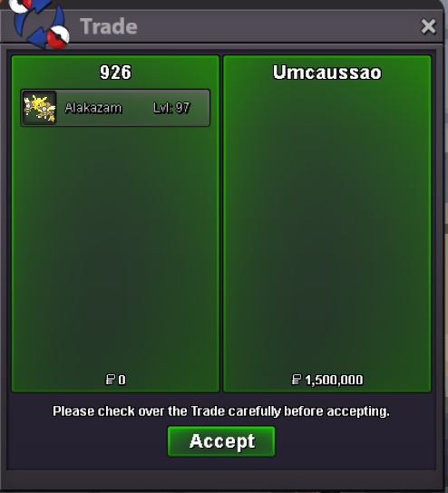Click the Trade window title text
The height and width of the screenshot is (493, 448).
point(109,26)
